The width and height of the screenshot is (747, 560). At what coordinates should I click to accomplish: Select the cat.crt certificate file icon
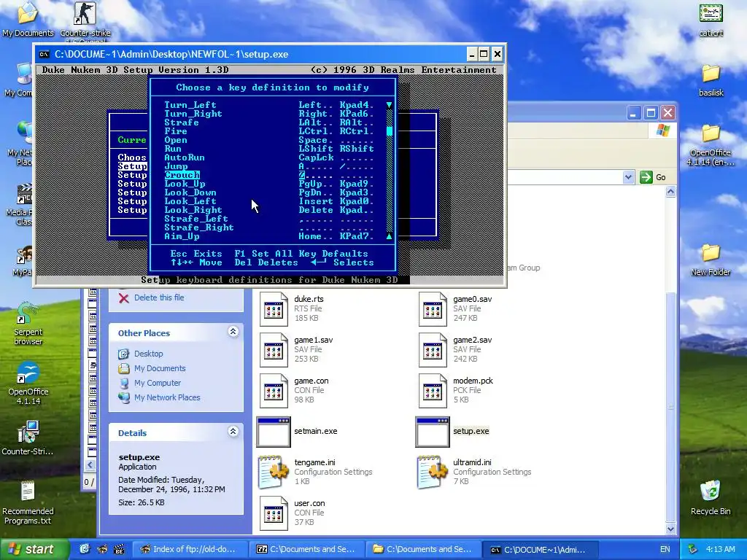pos(711,19)
